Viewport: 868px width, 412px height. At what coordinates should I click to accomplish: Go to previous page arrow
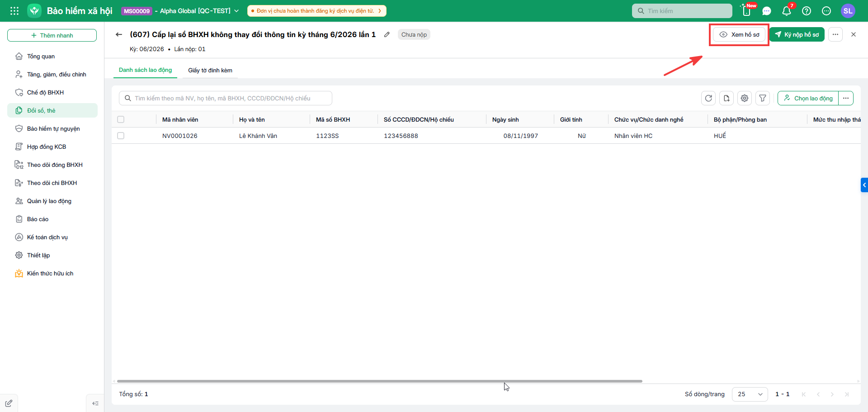coord(818,394)
